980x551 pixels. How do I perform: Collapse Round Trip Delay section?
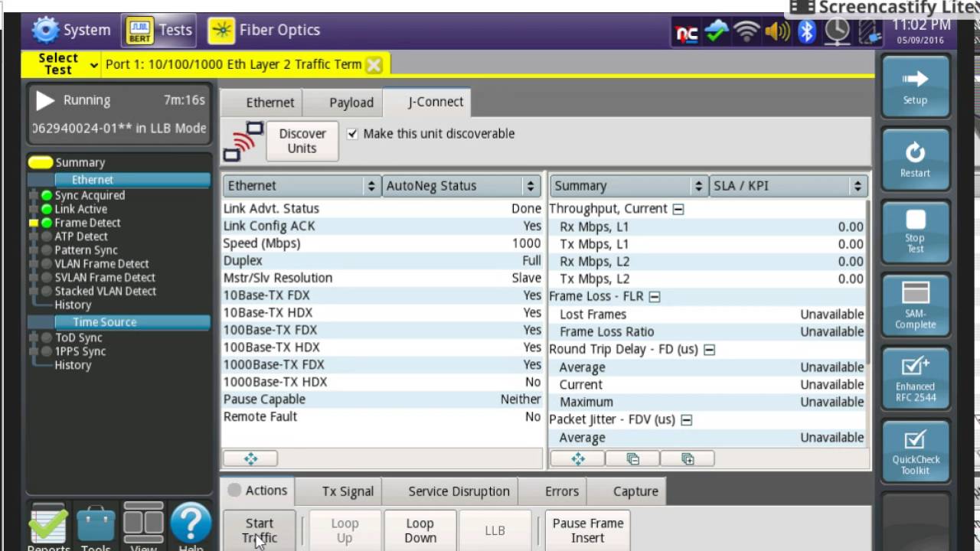(x=709, y=350)
